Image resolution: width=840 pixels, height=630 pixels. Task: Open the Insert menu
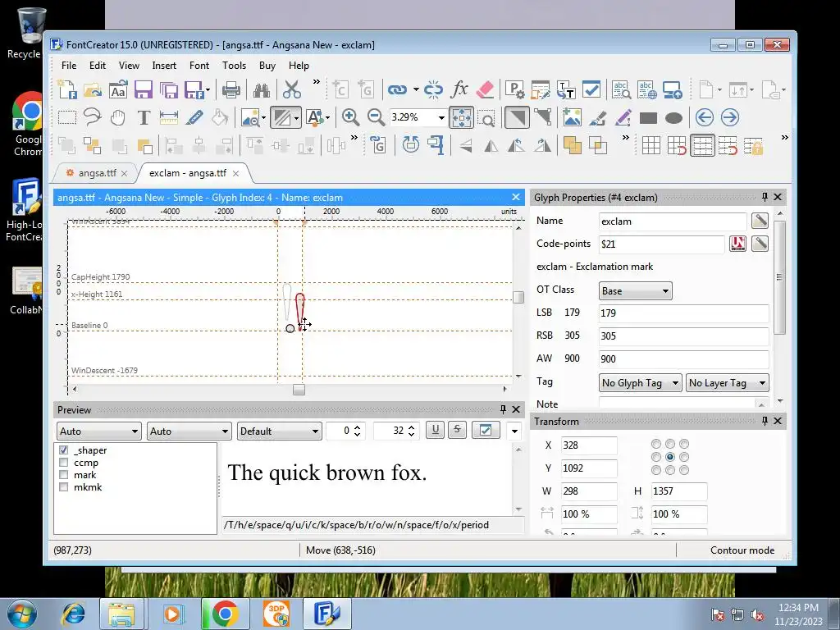click(164, 66)
